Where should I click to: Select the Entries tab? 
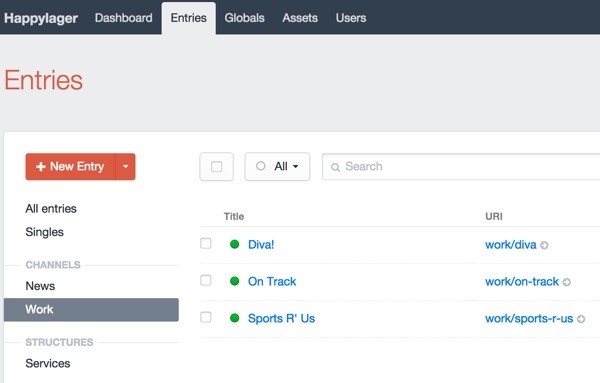pyautogui.click(x=189, y=18)
